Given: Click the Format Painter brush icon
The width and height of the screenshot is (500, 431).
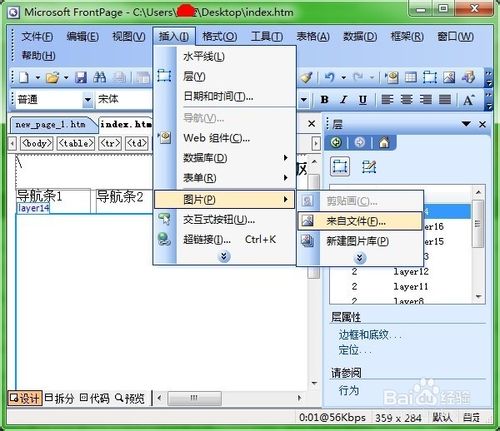Looking at the screenshot, I should pyautogui.click(x=306, y=77).
